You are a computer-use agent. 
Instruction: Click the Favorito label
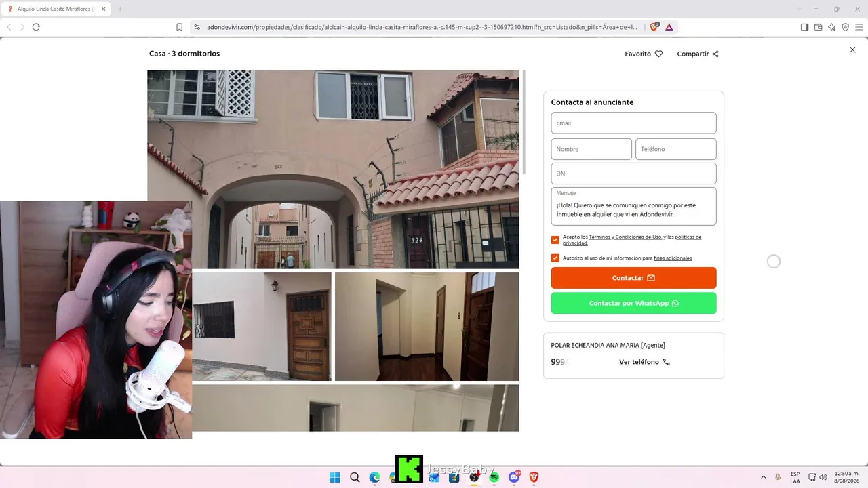(x=637, y=54)
